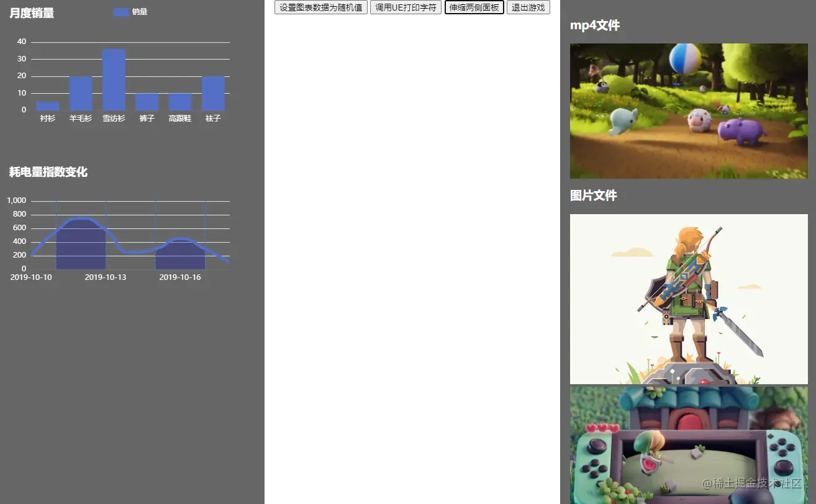
Task: Click the 退出游戏 button
Action: point(528,7)
